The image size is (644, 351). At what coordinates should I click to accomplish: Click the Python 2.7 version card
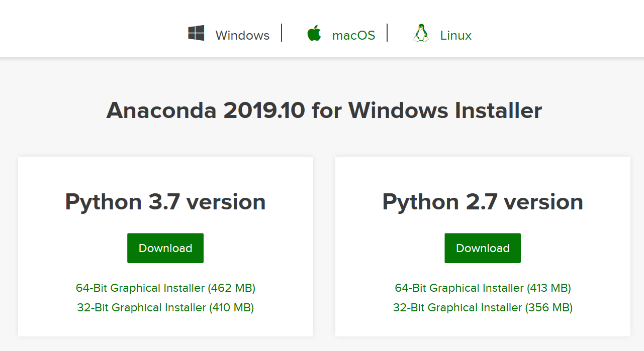482,201
